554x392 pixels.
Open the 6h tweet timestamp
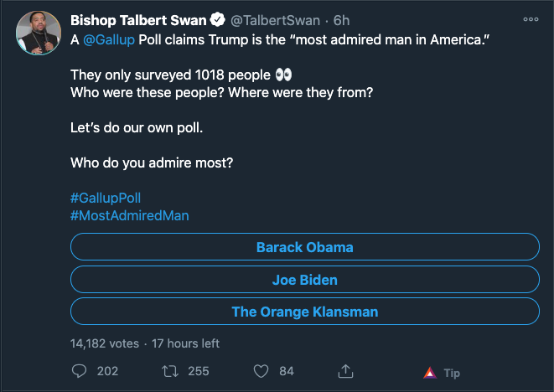point(341,20)
